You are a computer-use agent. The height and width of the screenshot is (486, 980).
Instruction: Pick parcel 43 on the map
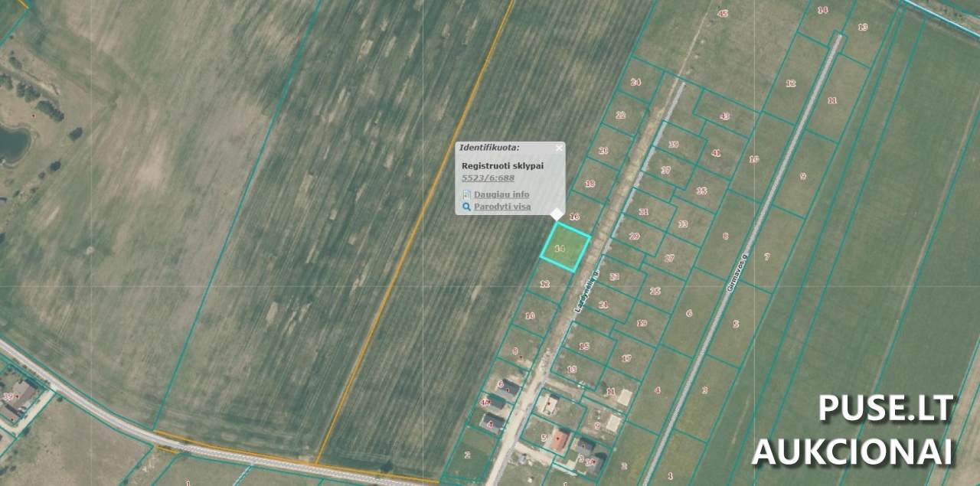point(724,116)
